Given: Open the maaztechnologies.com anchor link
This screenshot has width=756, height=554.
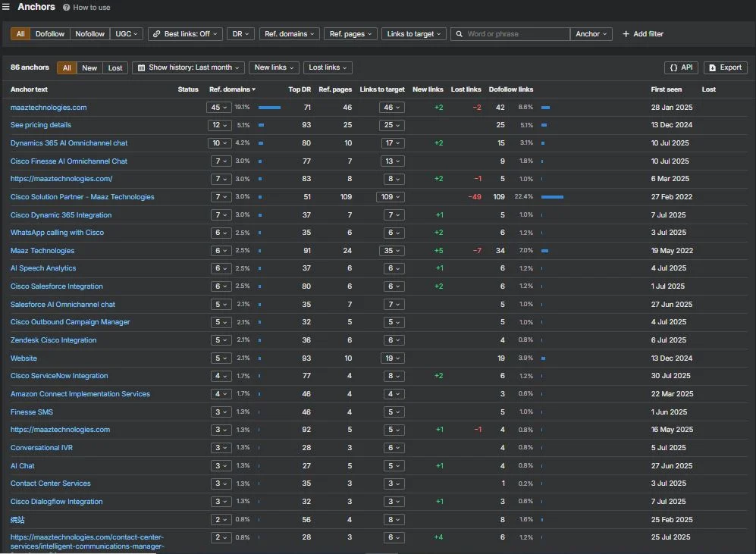Looking at the screenshot, I should pos(49,108).
